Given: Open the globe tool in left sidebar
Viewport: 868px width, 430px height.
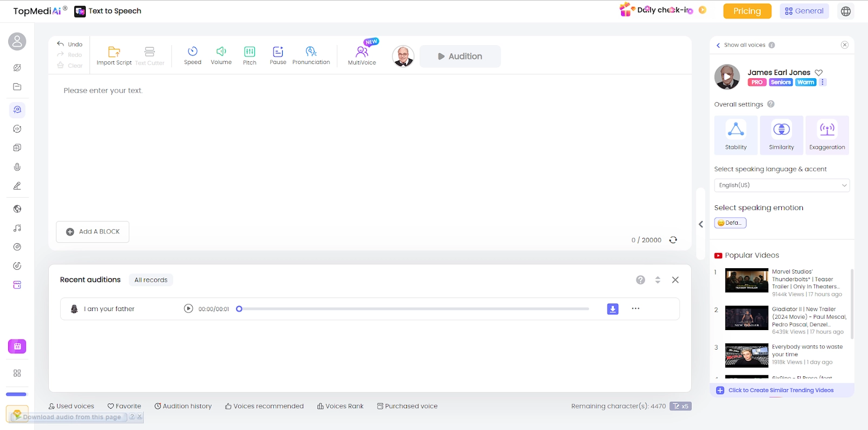Looking at the screenshot, I should 17,209.
